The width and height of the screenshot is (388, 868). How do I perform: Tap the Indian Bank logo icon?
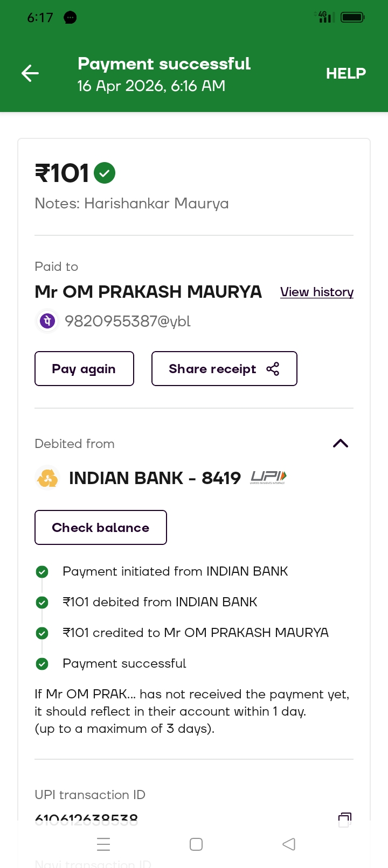47,478
